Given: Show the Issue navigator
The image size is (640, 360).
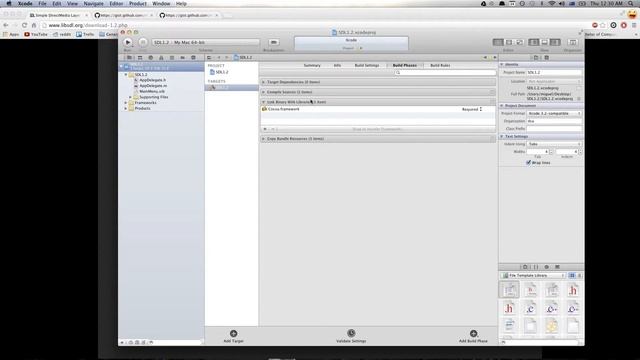Looking at the screenshot, I should 161,58.
